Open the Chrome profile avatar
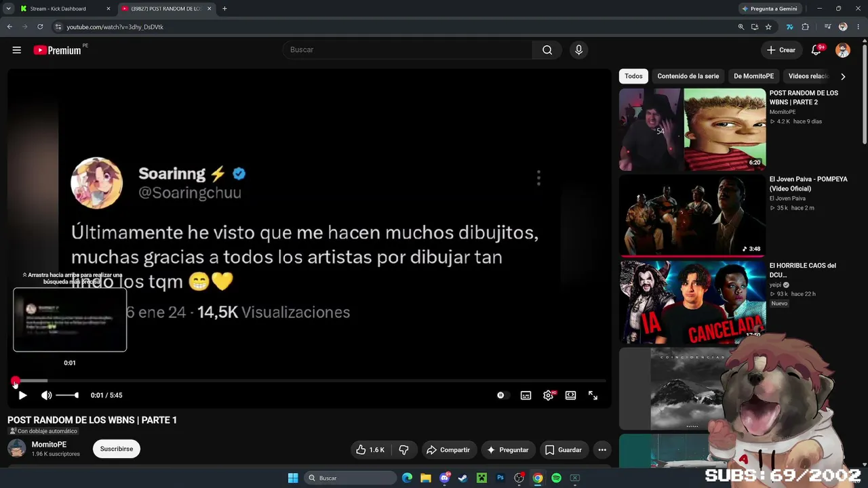The image size is (868, 488). point(843,27)
